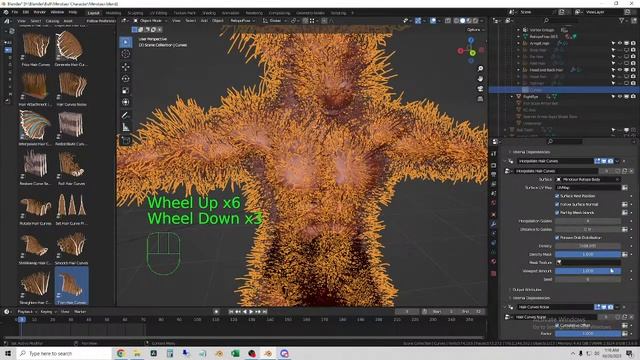
Task: Click the Windows Start button
Action: click(x=8, y=353)
